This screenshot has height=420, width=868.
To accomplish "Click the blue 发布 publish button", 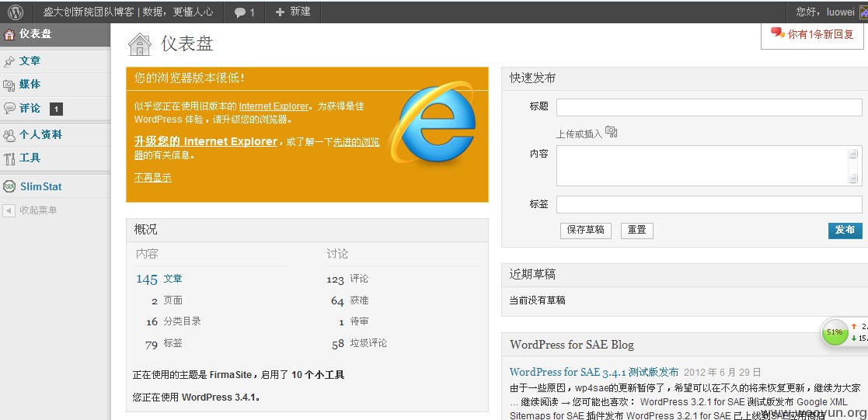I will [x=845, y=231].
